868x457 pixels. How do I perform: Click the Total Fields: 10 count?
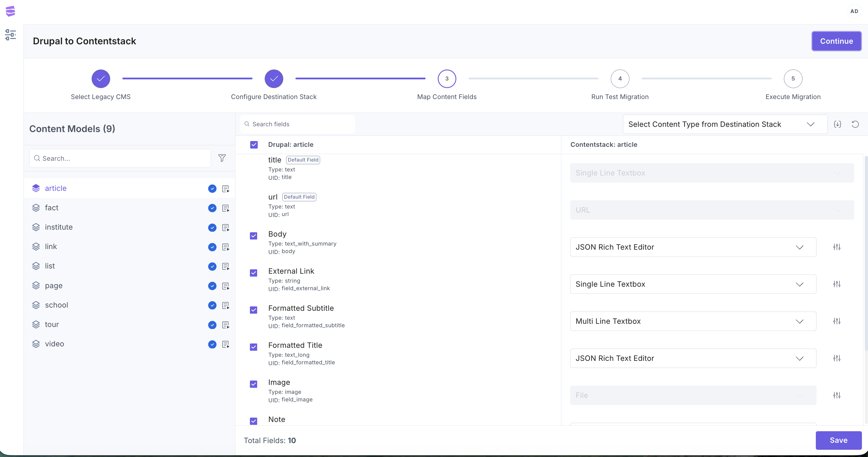(270, 440)
